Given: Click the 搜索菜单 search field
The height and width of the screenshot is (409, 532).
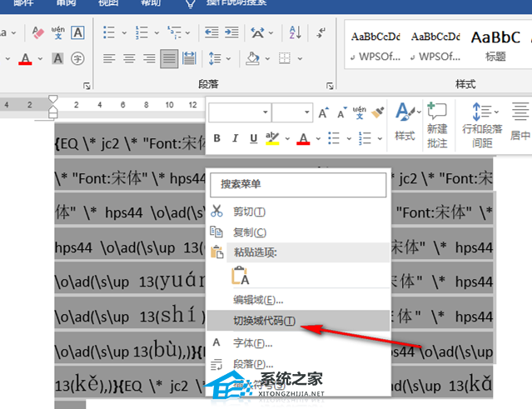Looking at the screenshot, I should (x=298, y=185).
